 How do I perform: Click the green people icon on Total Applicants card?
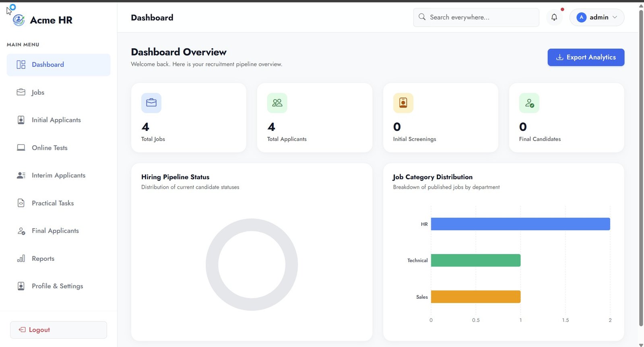[277, 103]
